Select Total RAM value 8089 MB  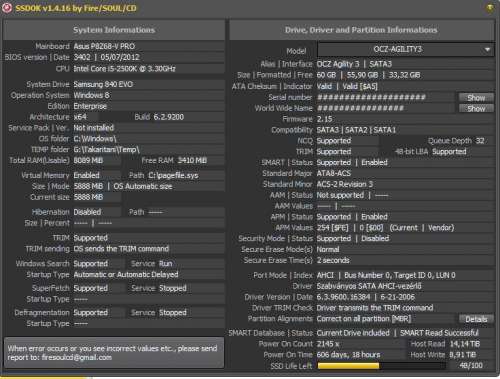click(x=88, y=160)
